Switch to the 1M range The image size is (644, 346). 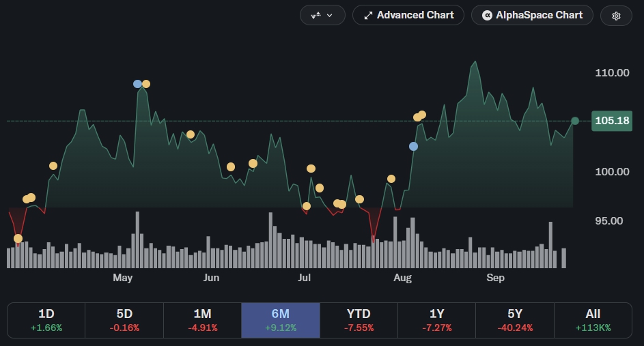point(202,320)
